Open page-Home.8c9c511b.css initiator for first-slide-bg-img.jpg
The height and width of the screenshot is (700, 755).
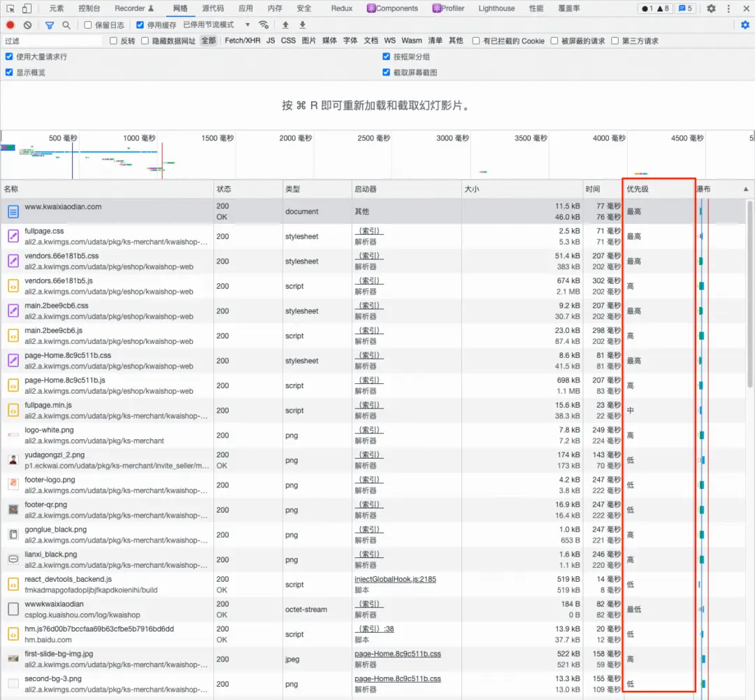398,654
